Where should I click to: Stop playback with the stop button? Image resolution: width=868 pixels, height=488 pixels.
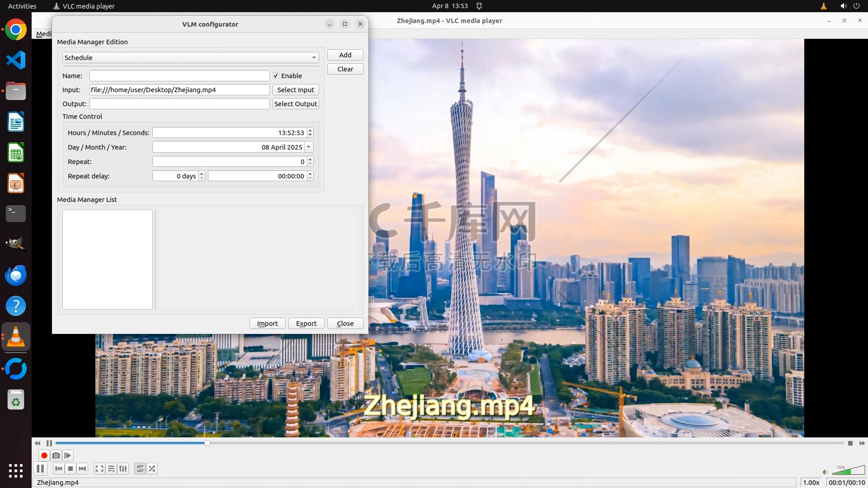pos(71,469)
